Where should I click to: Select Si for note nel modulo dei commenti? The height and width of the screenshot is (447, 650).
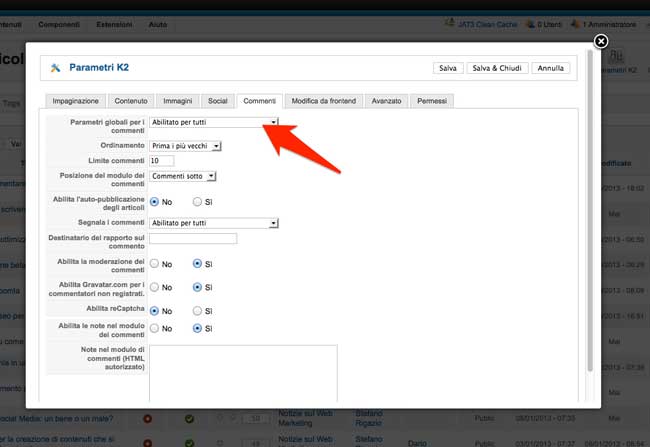(197, 328)
